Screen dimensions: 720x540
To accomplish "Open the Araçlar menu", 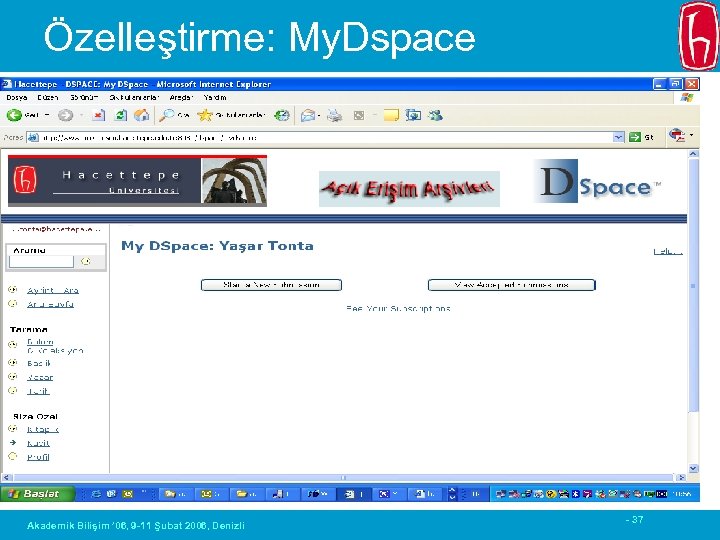I will tap(181, 97).
